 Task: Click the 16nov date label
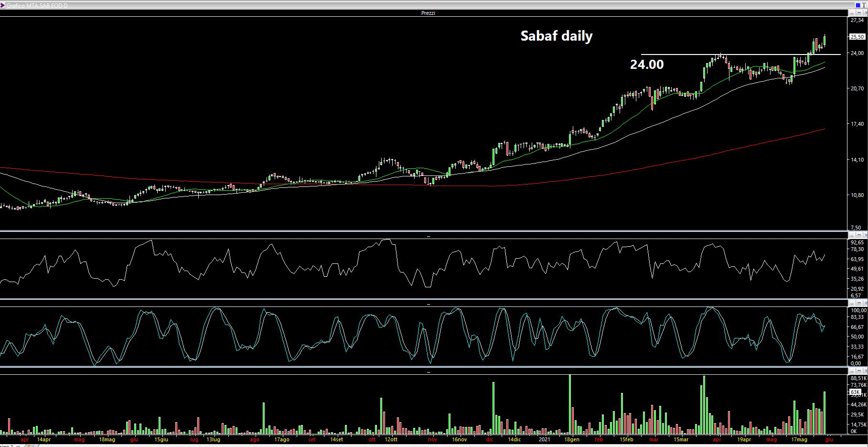[x=459, y=439]
